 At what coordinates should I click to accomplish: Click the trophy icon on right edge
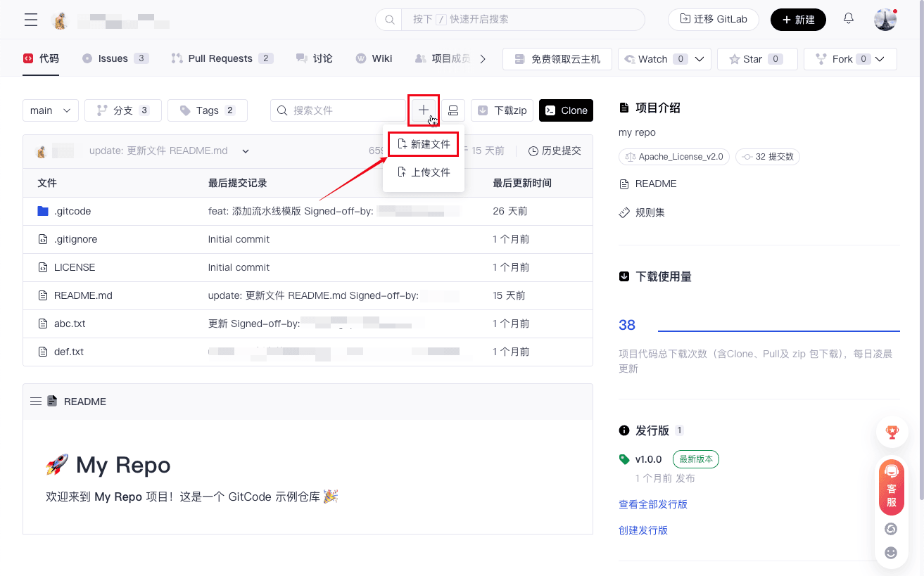pos(892,433)
